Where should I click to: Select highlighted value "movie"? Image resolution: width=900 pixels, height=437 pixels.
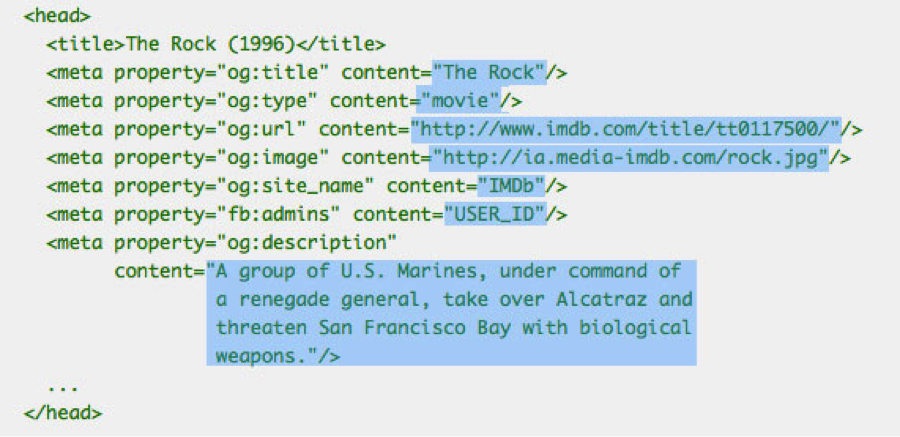point(459,101)
